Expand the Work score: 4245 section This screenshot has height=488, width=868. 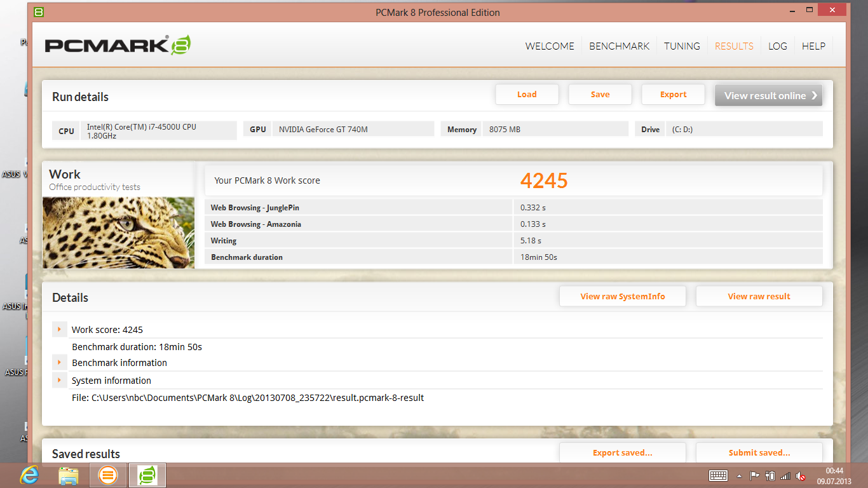pos(59,329)
